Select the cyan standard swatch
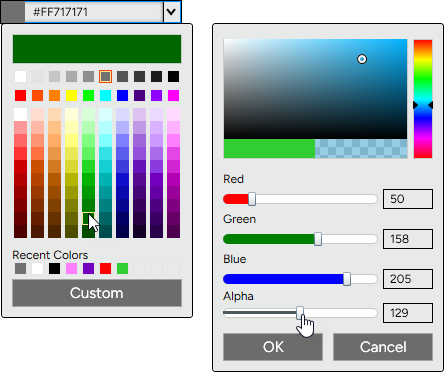This screenshot has width=444, height=372. [105, 96]
